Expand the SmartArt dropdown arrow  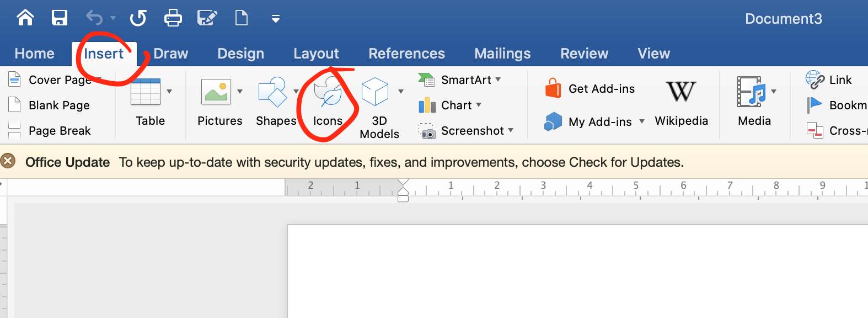click(x=498, y=79)
